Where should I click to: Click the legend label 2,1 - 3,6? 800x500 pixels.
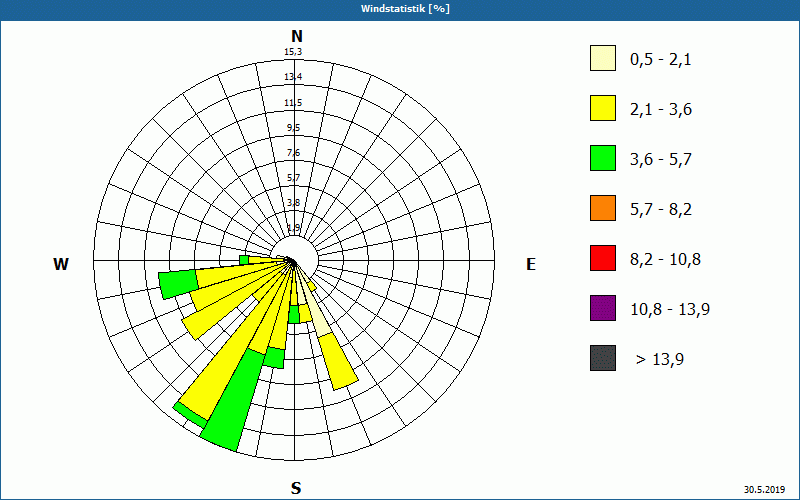coord(661,110)
